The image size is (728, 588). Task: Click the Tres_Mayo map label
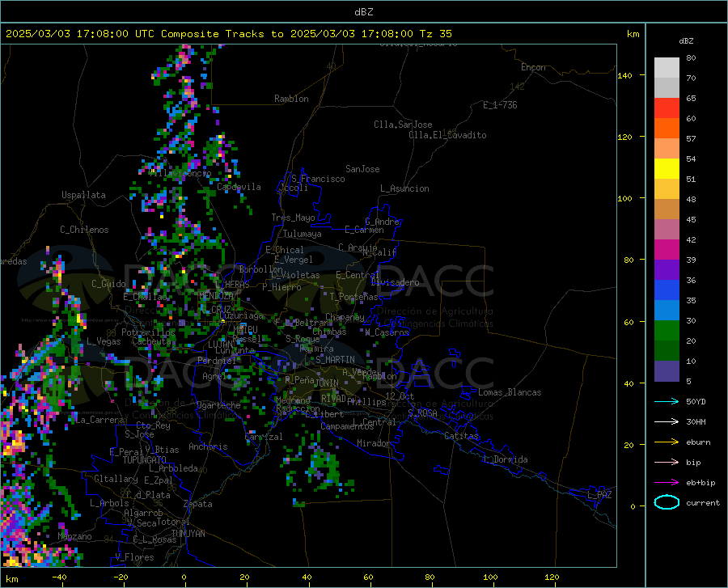click(x=293, y=218)
